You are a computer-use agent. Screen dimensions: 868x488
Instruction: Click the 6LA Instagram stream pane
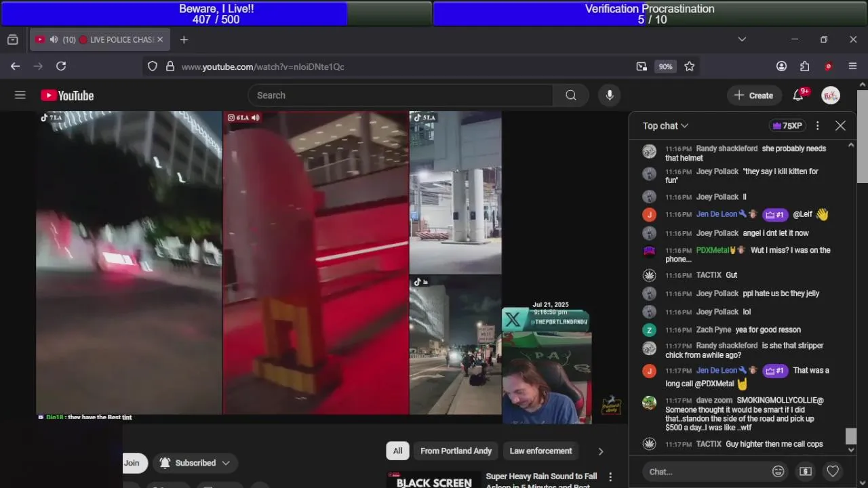tap(316, 262)
